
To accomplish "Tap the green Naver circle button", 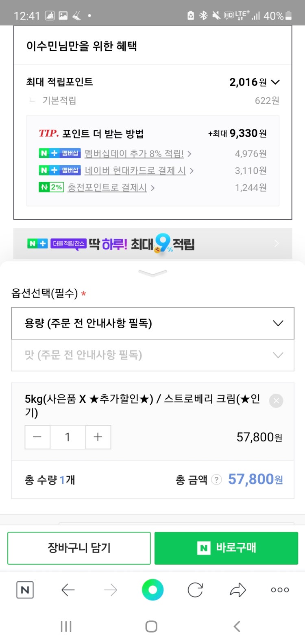I will 152,590.
